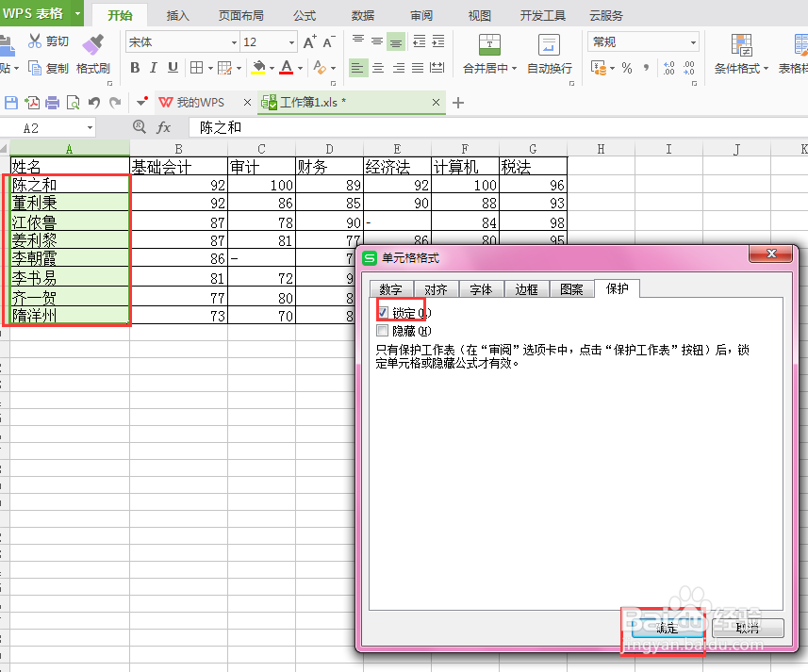Expand the 常规 number format dropdown
808x672 pixels.
[x=695, y=41]
